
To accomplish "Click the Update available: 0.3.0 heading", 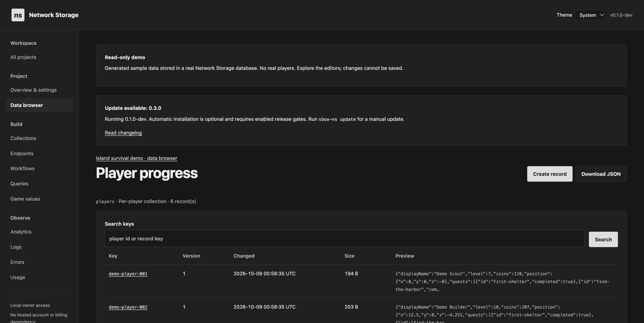I will [133, 108].
